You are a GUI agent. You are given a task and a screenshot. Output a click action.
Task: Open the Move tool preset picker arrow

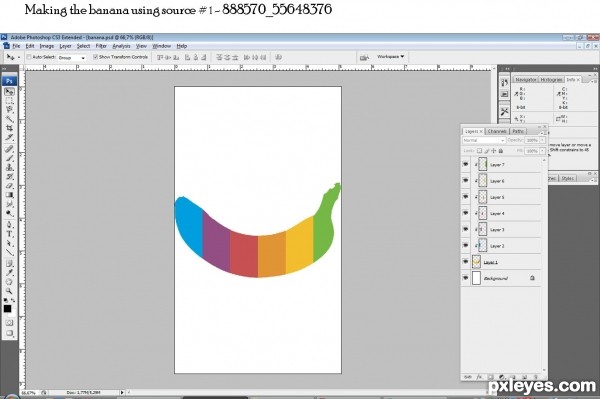19,57
